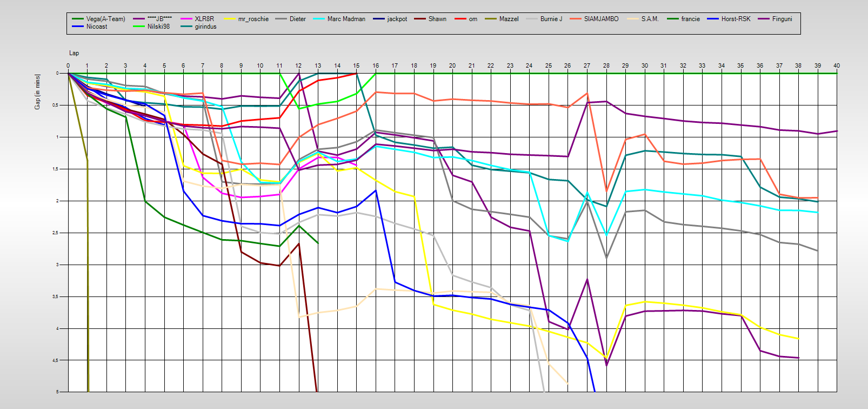The image size is (868, 409).
Task: Click the Burnie J legend label
Action: coord(551,19)
